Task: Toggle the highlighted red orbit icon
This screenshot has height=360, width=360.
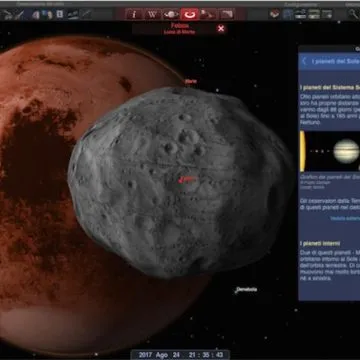Action: click(190, 14)
